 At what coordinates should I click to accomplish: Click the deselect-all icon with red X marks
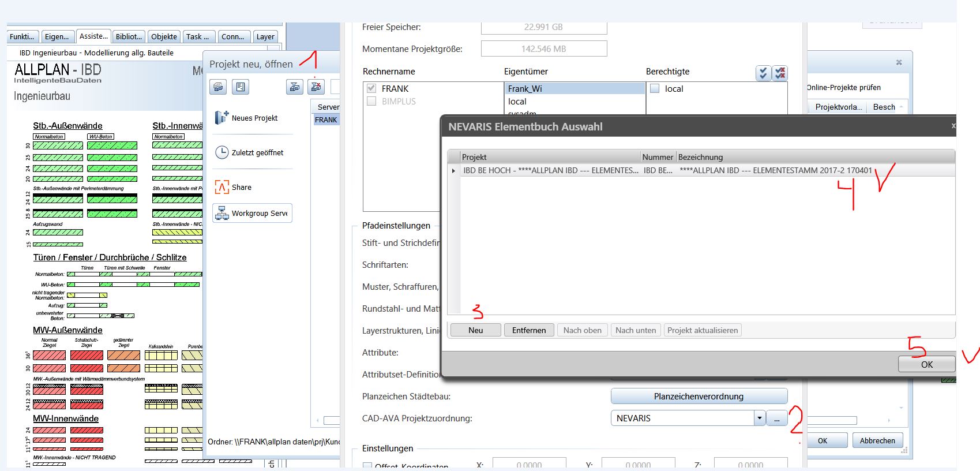[x=780, y=73]
